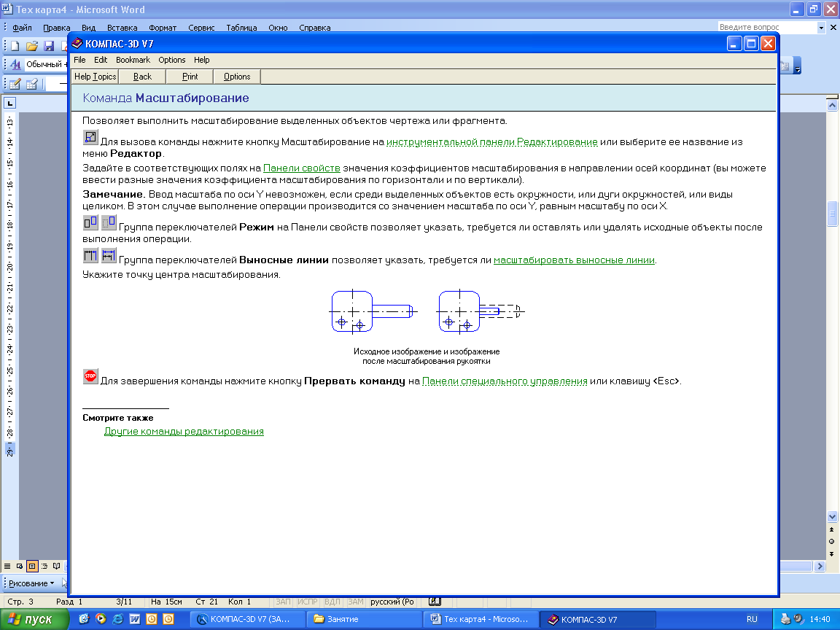Open File menu in KOMPAS help
This screenshot has height=630, width=840.
pos(79,60)
